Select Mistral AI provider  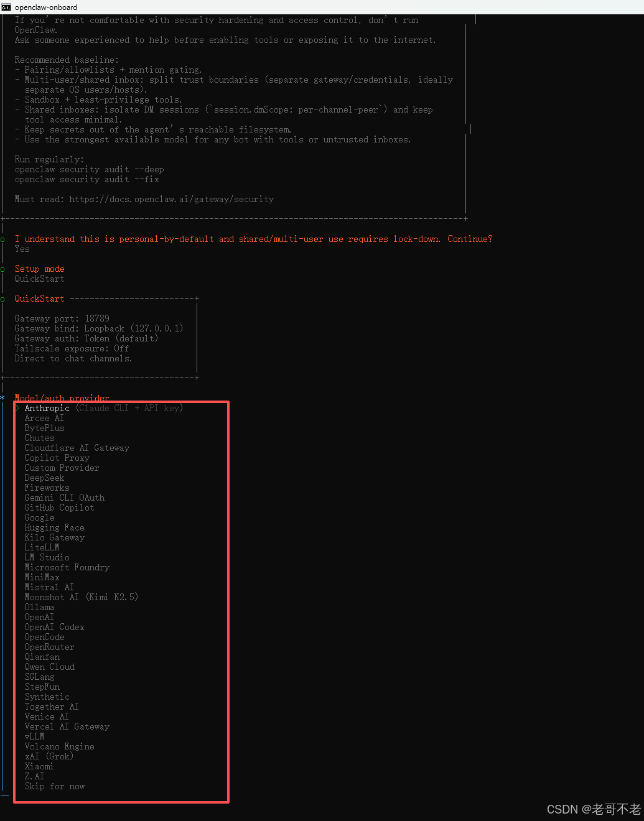tap(49, 587)
